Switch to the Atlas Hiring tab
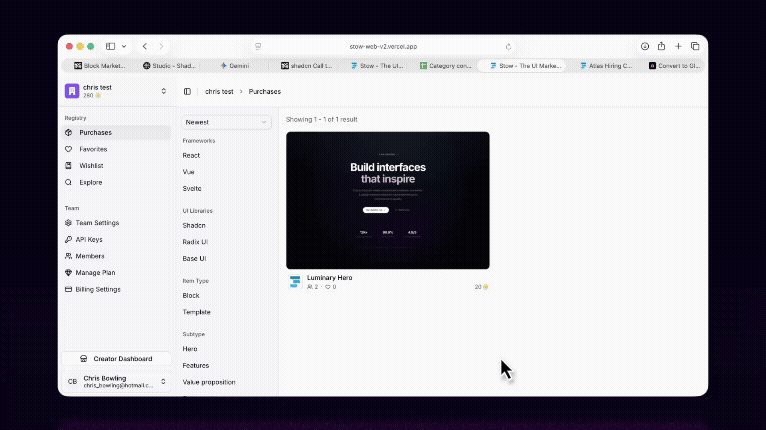766x430 pixels. click(606, 65)
